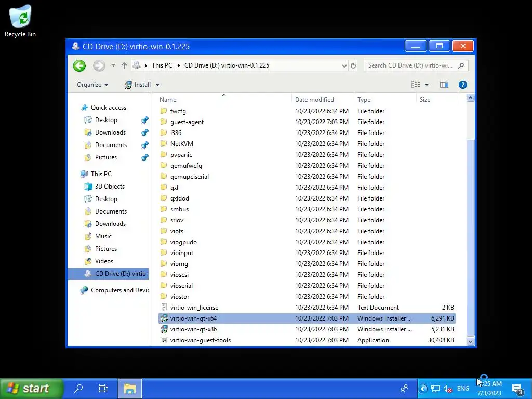532x399 pixels.
Task: Open the recent locations dropdown arrow
Action: pyautogui.click(x=113, y=65)
